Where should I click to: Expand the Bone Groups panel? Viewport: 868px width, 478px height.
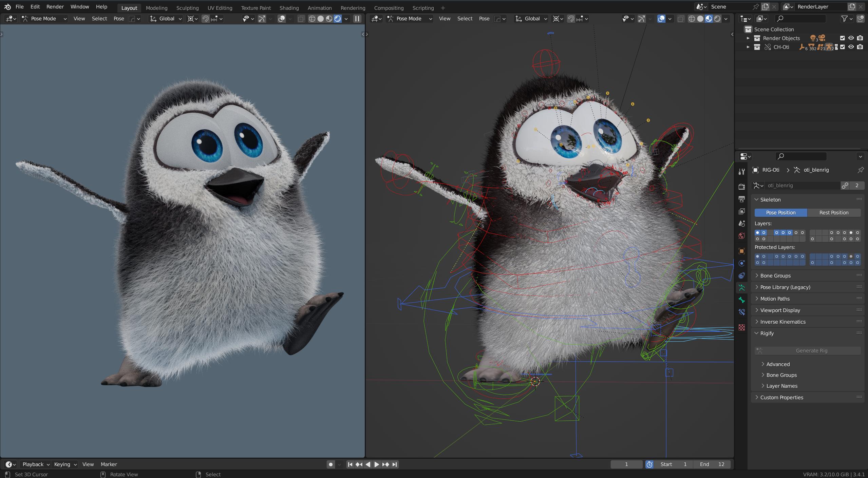coord(775,275)
